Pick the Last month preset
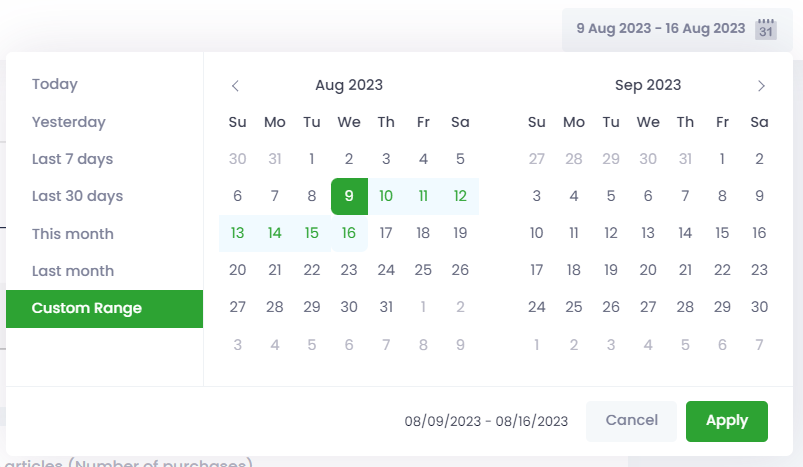 72,271
